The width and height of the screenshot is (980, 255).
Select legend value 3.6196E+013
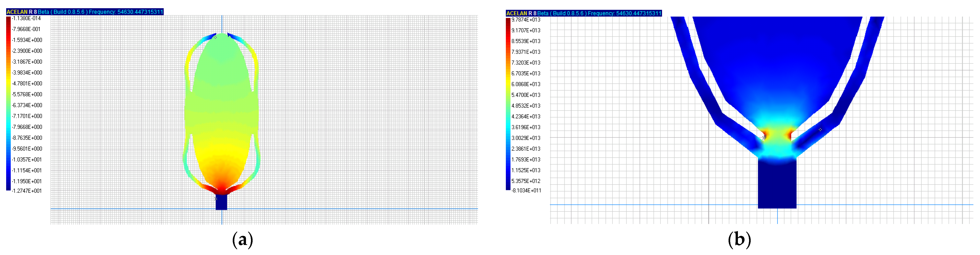point(526,127)
